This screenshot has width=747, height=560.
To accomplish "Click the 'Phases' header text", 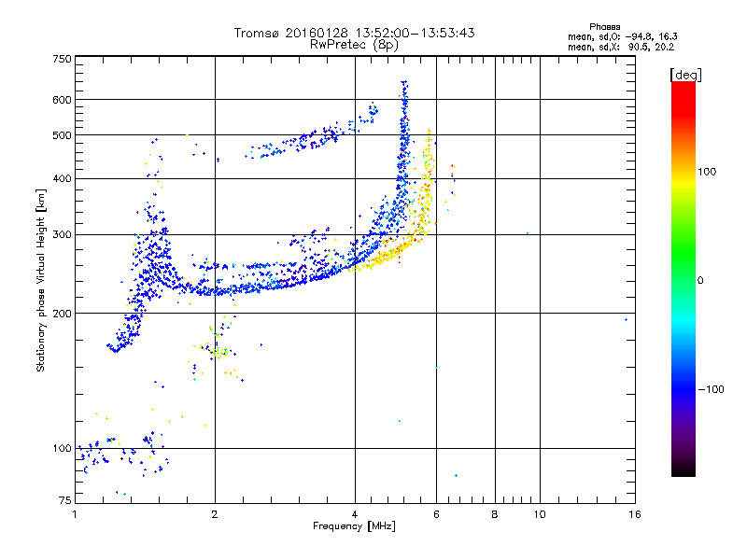I will [604, 27].
